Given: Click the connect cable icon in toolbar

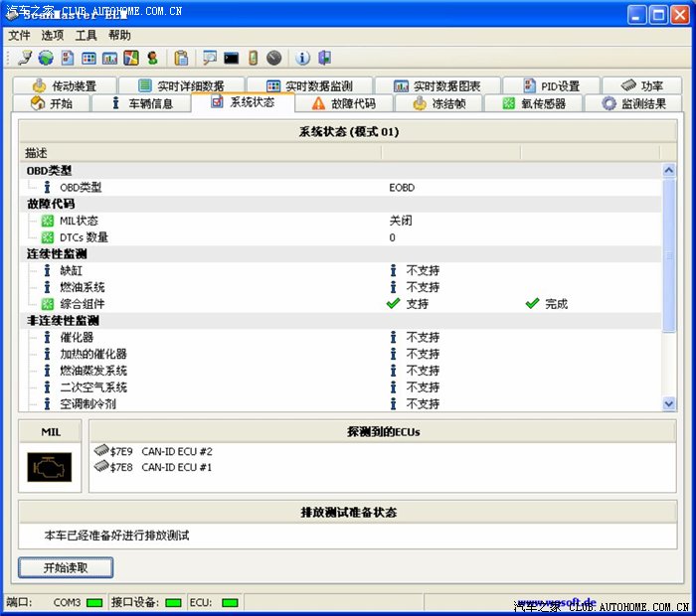Looking at the screenshot, I should (x=25, y=58).
